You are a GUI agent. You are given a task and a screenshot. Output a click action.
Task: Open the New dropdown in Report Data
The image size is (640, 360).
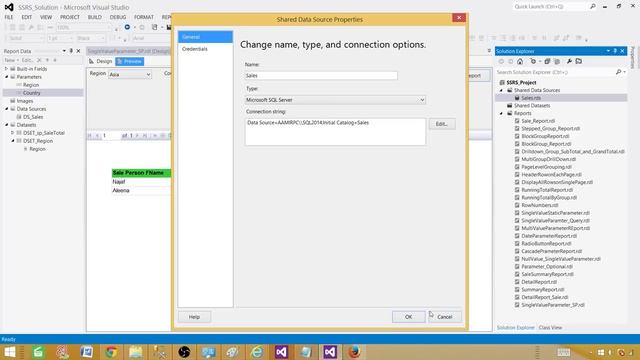tap(11, 60)
